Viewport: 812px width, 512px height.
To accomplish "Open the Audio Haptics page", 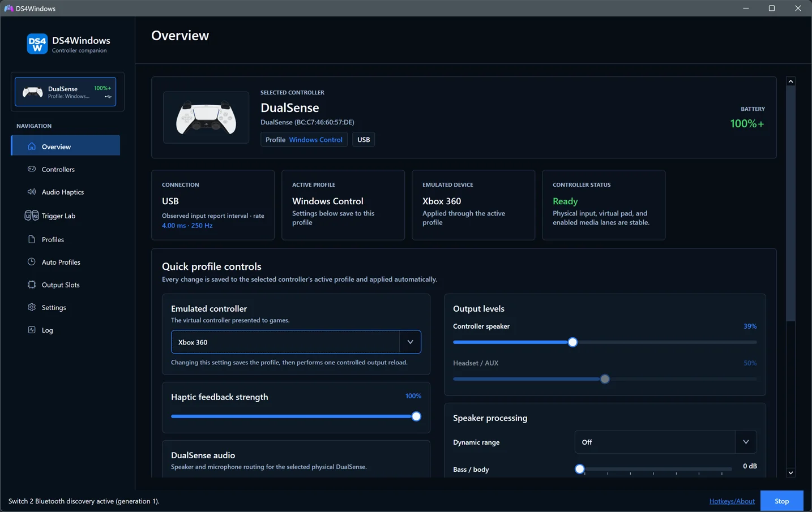I will 65,192.
